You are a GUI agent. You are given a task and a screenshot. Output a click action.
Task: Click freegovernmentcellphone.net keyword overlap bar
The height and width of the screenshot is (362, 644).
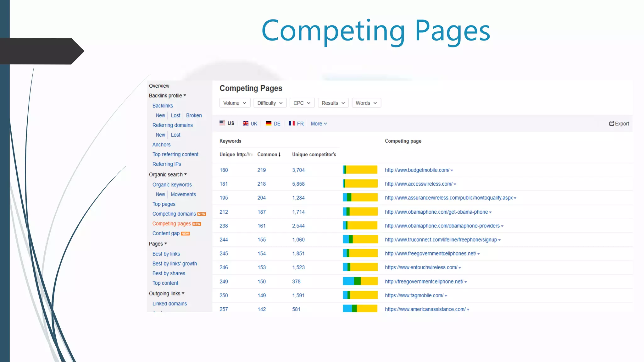tap(360, 281)
